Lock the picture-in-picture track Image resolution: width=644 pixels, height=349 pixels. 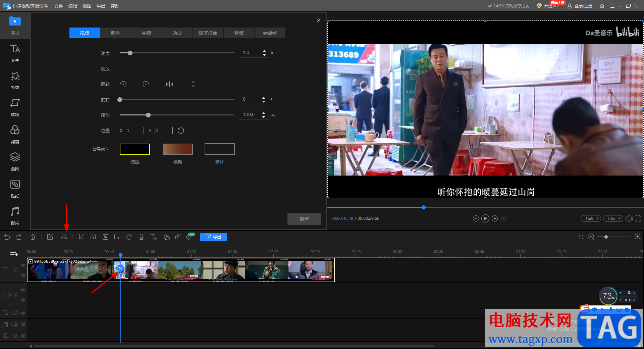(x=16, y=295)
